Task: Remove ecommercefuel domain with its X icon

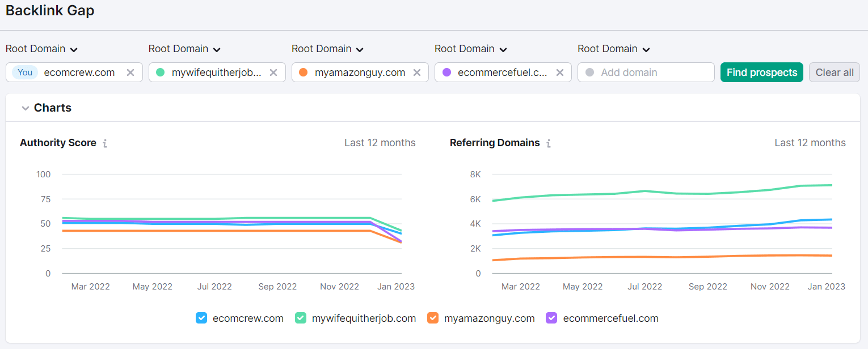Action: (x=560, y=73)
